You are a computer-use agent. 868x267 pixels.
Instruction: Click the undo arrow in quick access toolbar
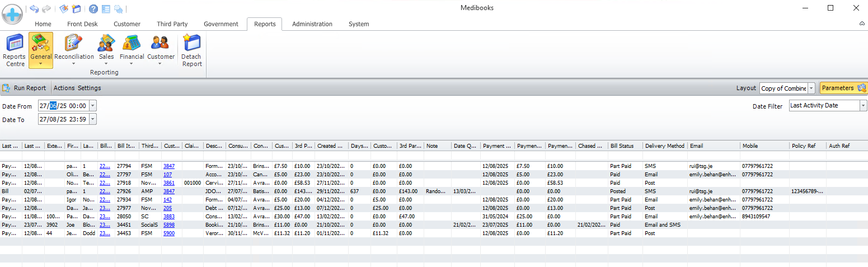pyautogui.click(x=35, y=9)
